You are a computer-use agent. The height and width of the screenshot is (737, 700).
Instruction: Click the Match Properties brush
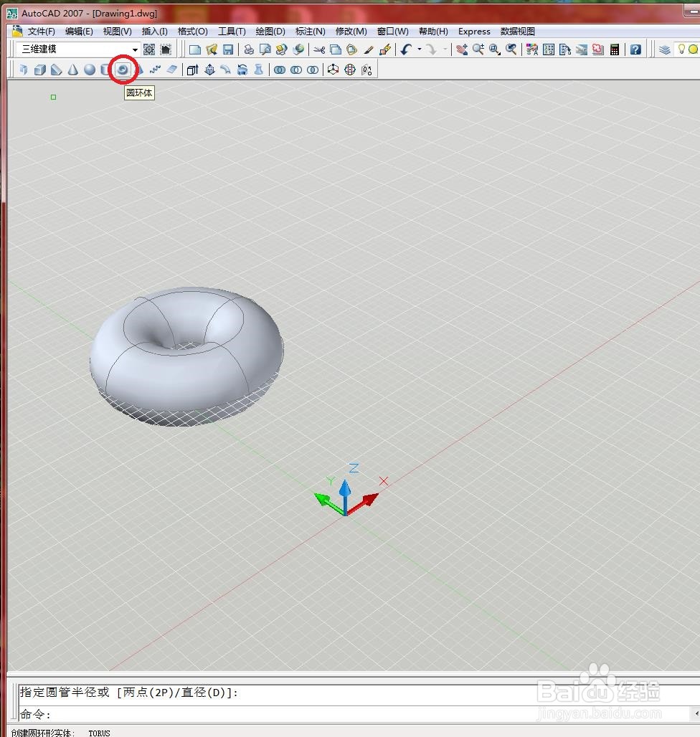point(369,49)
